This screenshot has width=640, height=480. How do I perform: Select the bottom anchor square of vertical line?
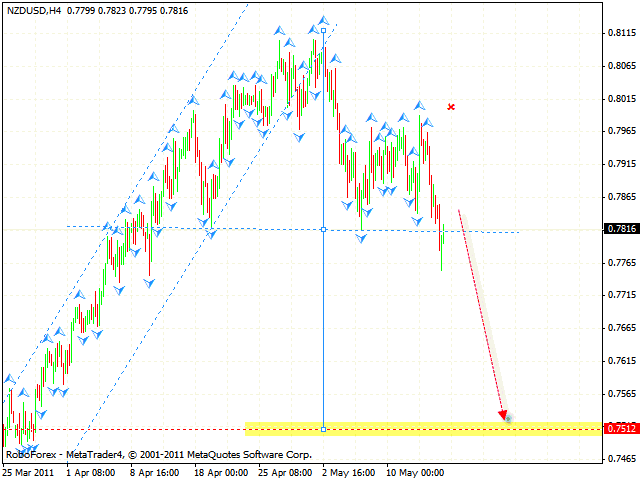click(x=323, y=429)
